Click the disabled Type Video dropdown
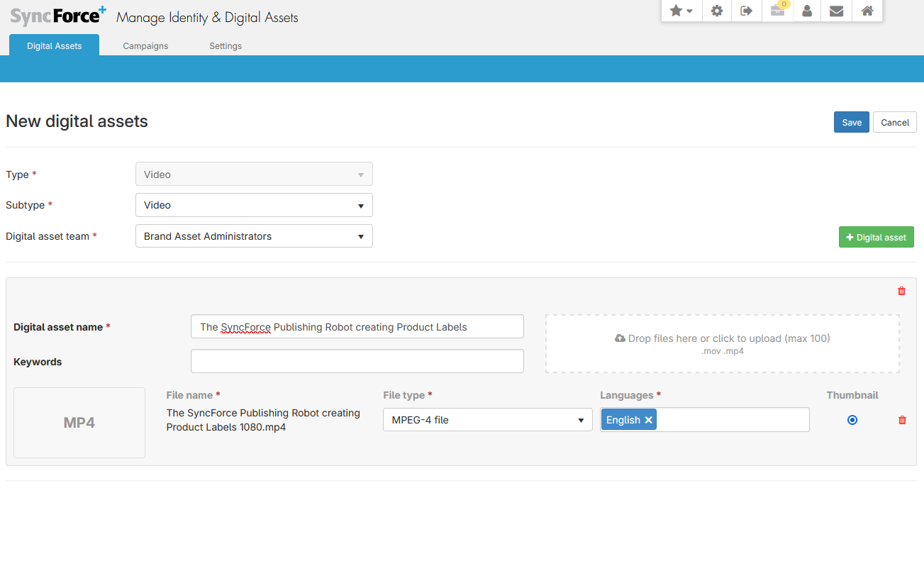 [254, 175]
